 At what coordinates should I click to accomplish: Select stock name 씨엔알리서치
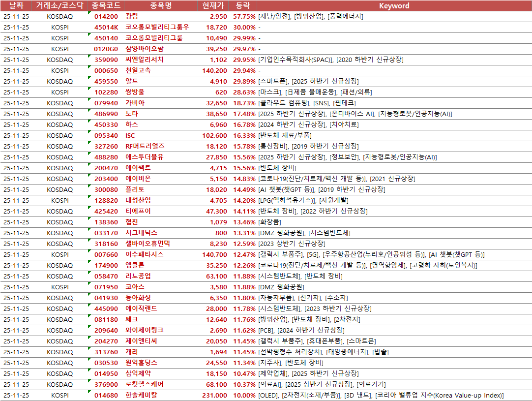pos(145,60)
